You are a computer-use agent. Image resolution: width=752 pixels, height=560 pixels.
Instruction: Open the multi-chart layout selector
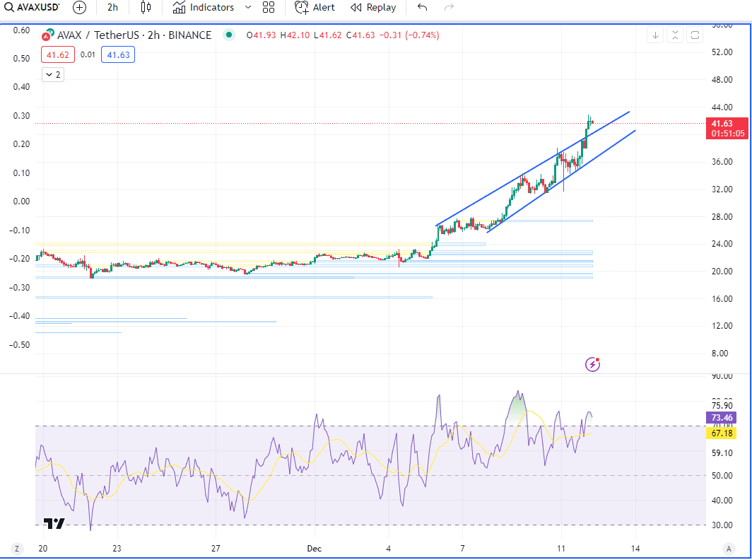coord(268,8)
